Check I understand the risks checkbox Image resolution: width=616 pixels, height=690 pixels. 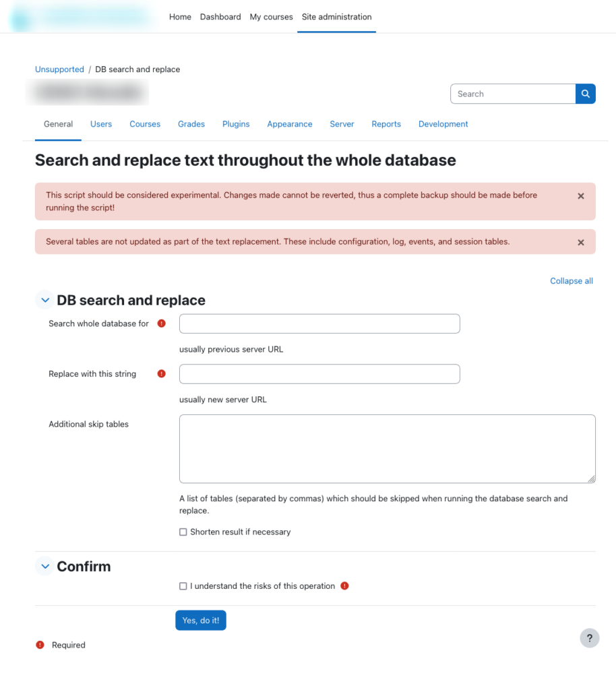click(x=183, y=586)
